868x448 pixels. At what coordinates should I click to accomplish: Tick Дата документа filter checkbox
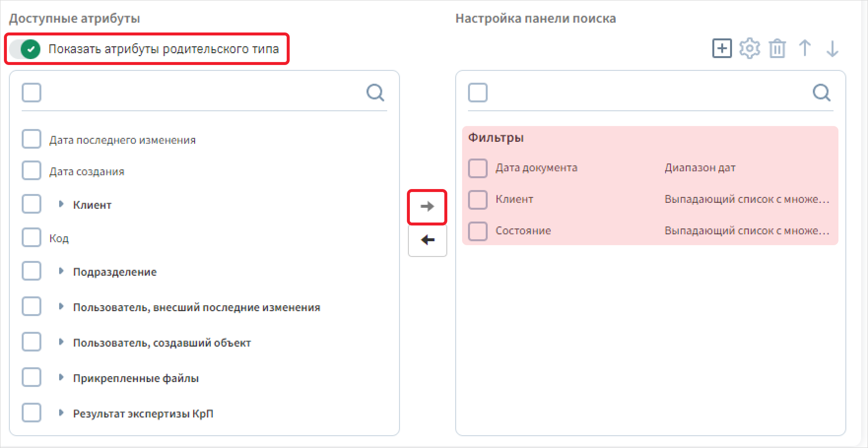[x=478, y=168]
